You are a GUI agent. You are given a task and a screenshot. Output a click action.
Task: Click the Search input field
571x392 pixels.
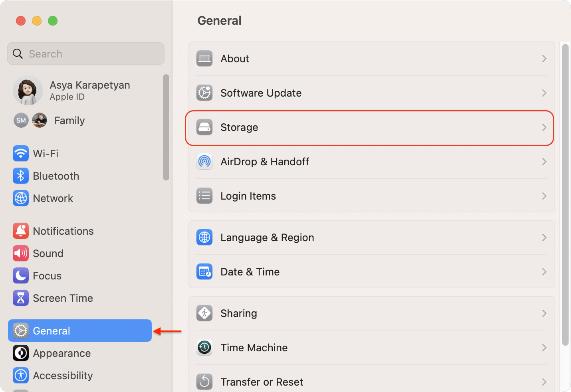(x=86, y=54)
